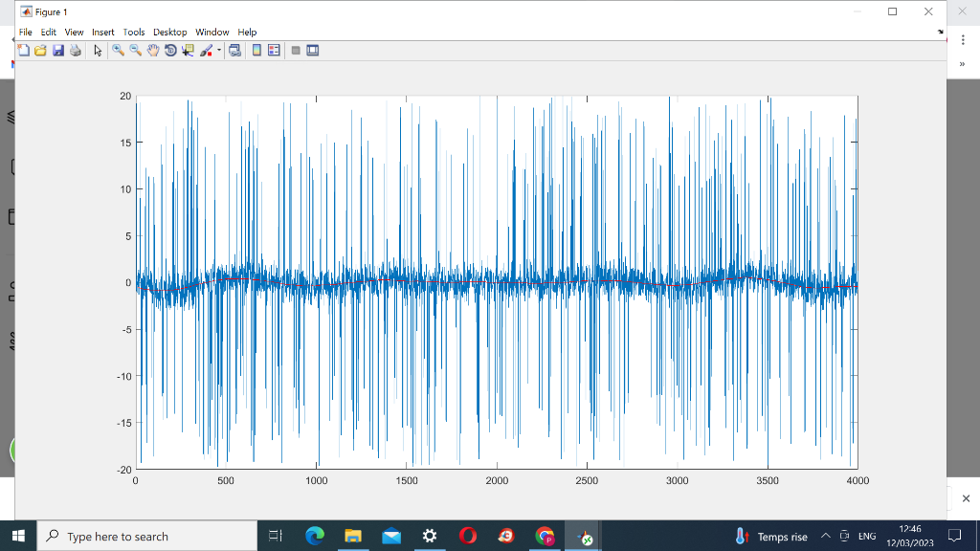This screenshot has width=980, height=551.
Task: Save the figure with floppy disk icon
Action: click(x=58, y=51)
